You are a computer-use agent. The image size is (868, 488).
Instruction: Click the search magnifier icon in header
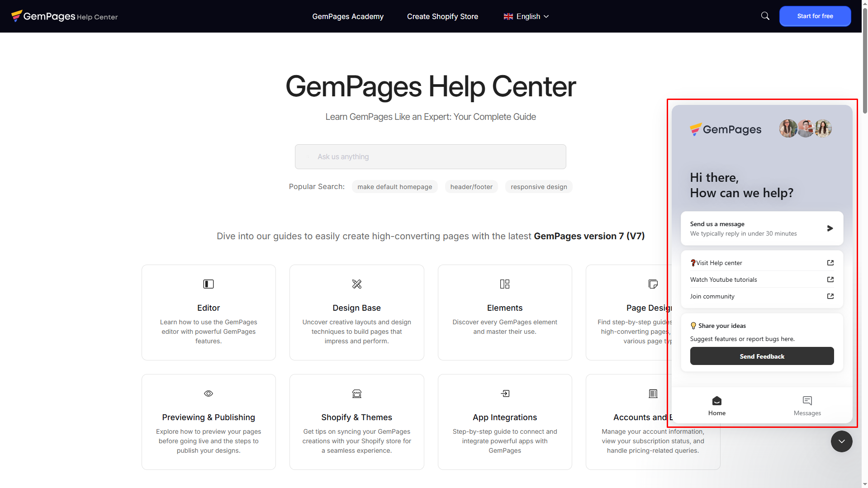point(765,16)
